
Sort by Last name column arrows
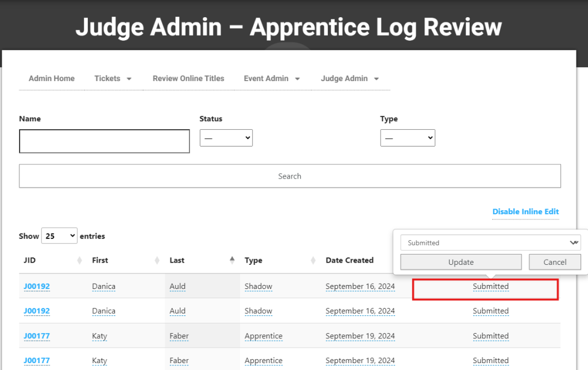232,260
